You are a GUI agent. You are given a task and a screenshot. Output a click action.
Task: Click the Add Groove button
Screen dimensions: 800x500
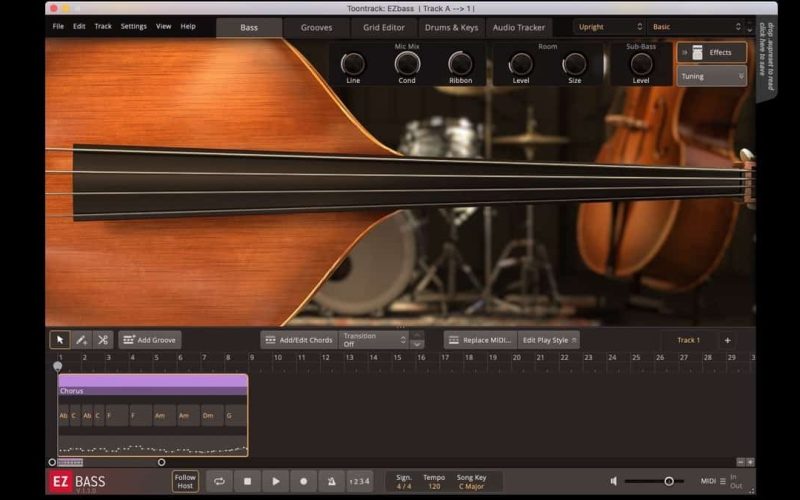(149, 340)
